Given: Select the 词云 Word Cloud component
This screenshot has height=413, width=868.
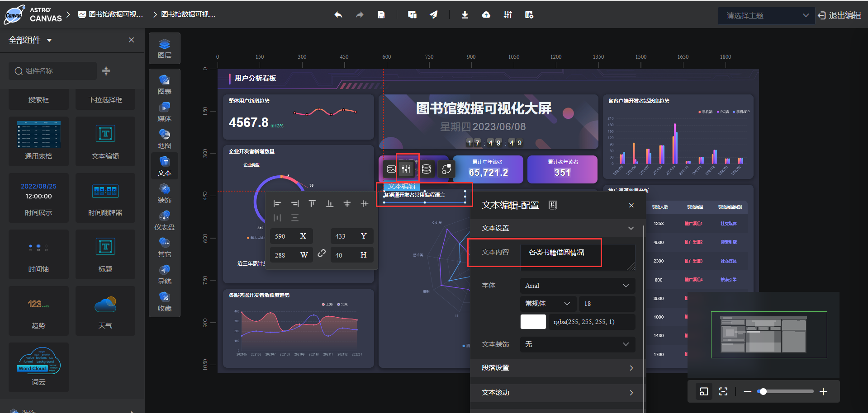Looking at the screenshot, I should pyautogui.click(x=38, y=367).
